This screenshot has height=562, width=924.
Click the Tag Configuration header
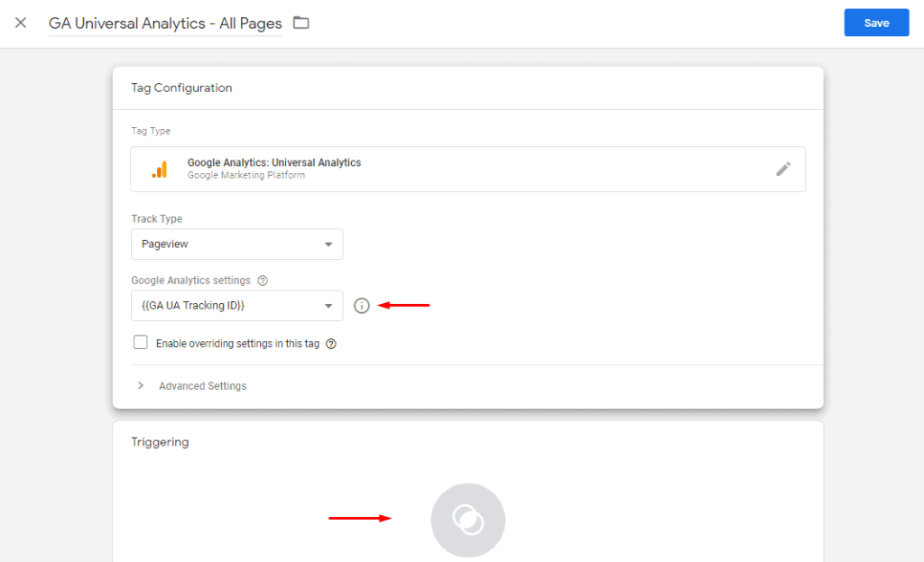(181, 88)
